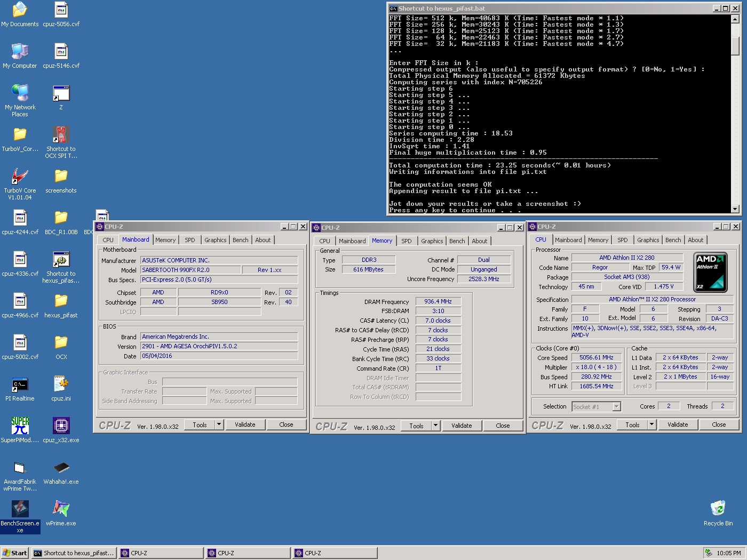Switch to Mainboard tab in CPU window
This screenshot has height=560, width=747.
click(x=568, y=240)
